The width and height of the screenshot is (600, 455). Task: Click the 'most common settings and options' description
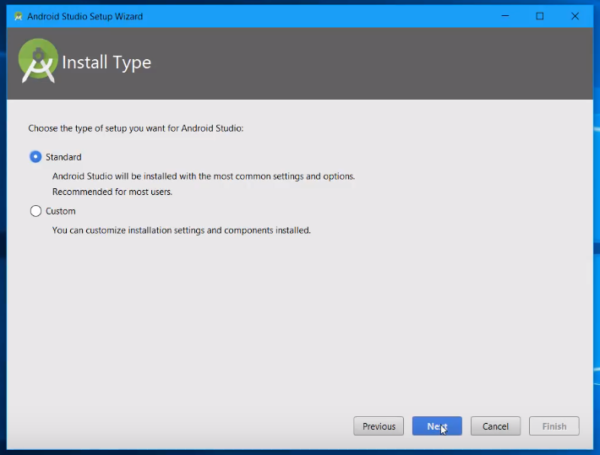(x=203, y=176)
